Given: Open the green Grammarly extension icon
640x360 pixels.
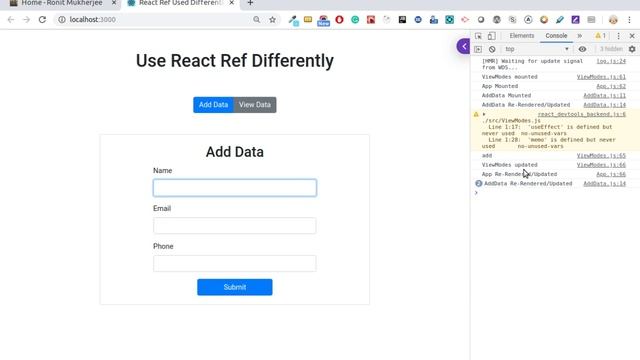Looking at the screenshot, I should (355, 20).
